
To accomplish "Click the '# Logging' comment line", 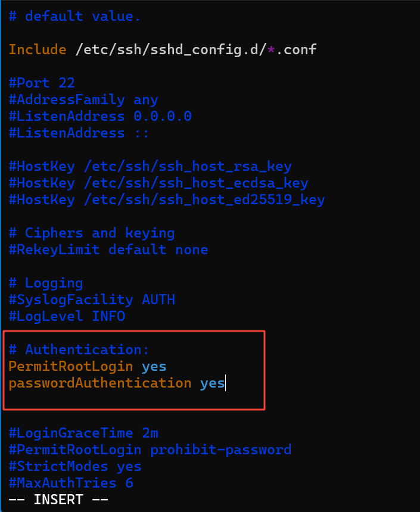I will click(45, 283).
